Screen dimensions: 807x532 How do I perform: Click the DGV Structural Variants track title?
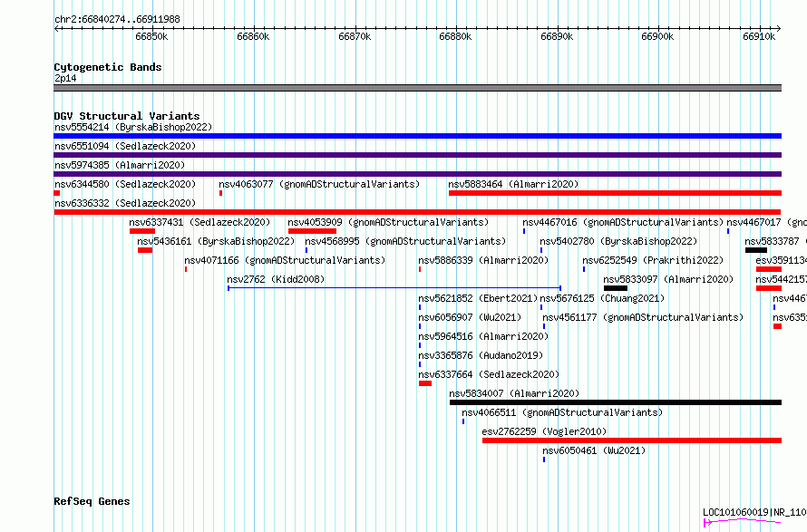[127, 116]
